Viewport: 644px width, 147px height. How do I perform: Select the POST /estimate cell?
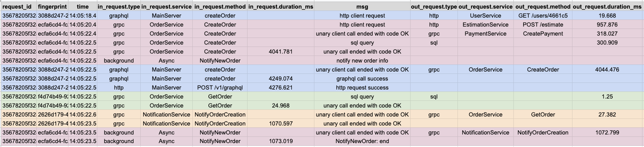pos(543,25)
